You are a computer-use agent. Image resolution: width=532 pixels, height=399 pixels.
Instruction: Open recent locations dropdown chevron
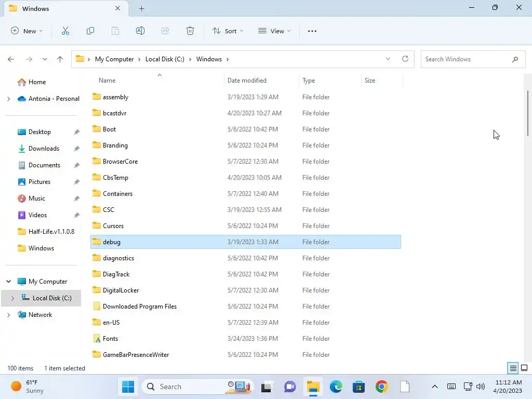click(x=45, y=59)
